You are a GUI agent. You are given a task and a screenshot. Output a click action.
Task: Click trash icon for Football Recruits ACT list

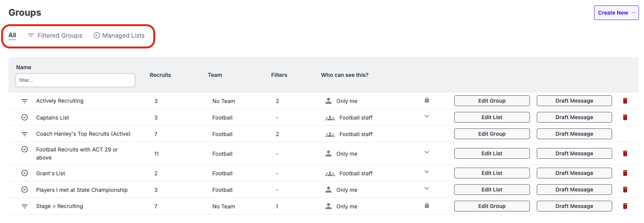pos(625,153)
